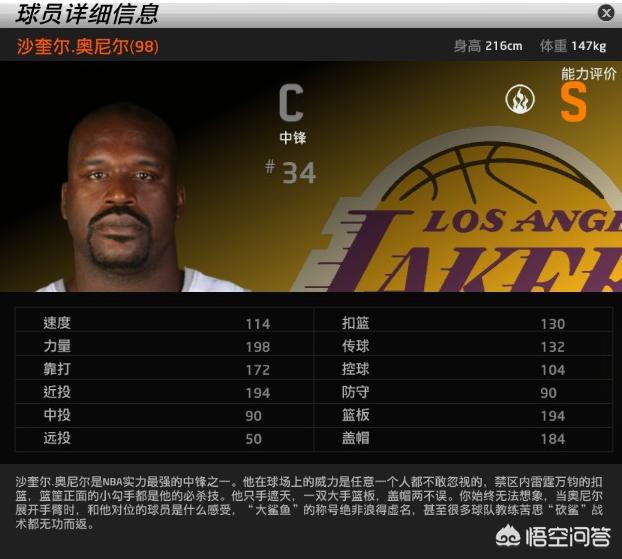This screenshot has width=622, height=559.
Task: Click the player biography description paragraph
Action: 309,503
